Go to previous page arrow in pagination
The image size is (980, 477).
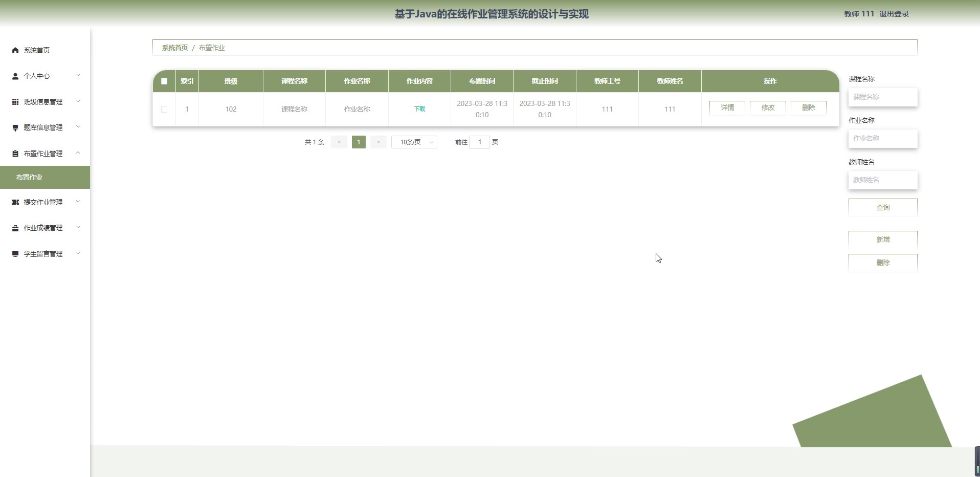pyautogui.click(x=339, y=142)
